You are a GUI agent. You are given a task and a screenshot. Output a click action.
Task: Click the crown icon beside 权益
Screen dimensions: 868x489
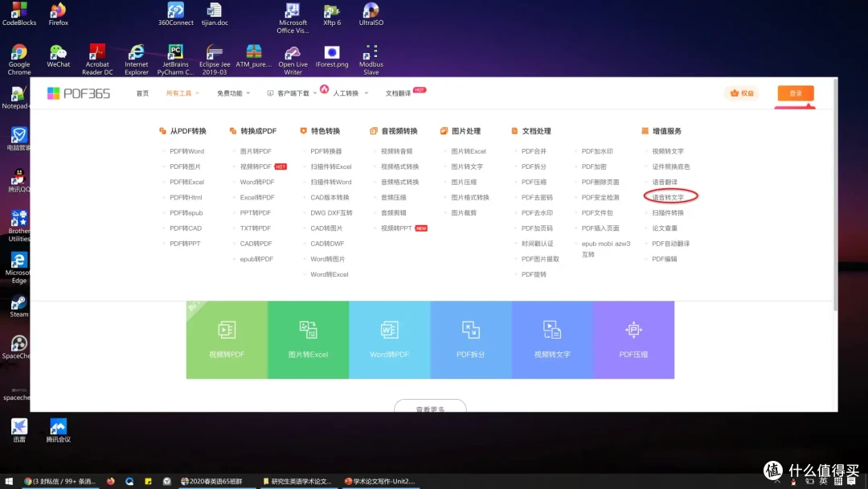[735, 93]
